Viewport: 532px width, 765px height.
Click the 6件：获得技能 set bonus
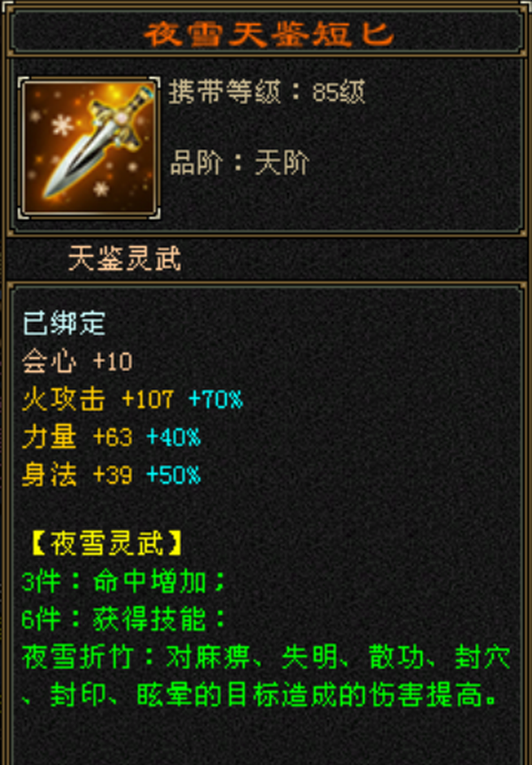pyautogui.click(x=124, y=619)
